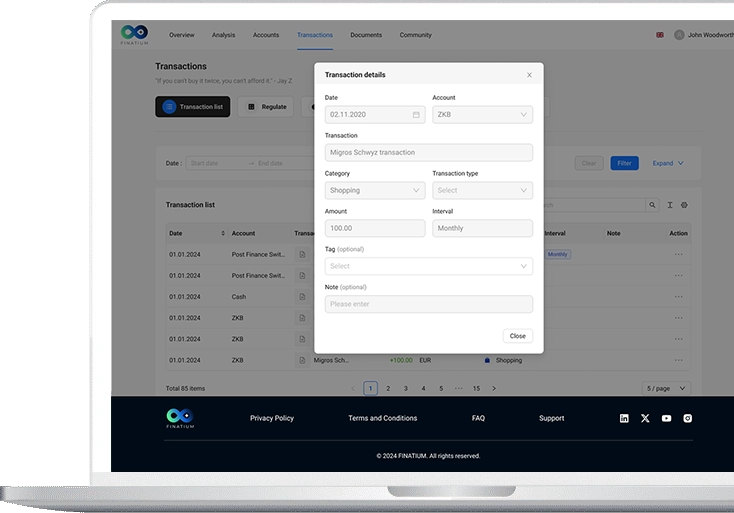Switch to the Documents tab
The image size is (734, 513).
click(366, 35)
